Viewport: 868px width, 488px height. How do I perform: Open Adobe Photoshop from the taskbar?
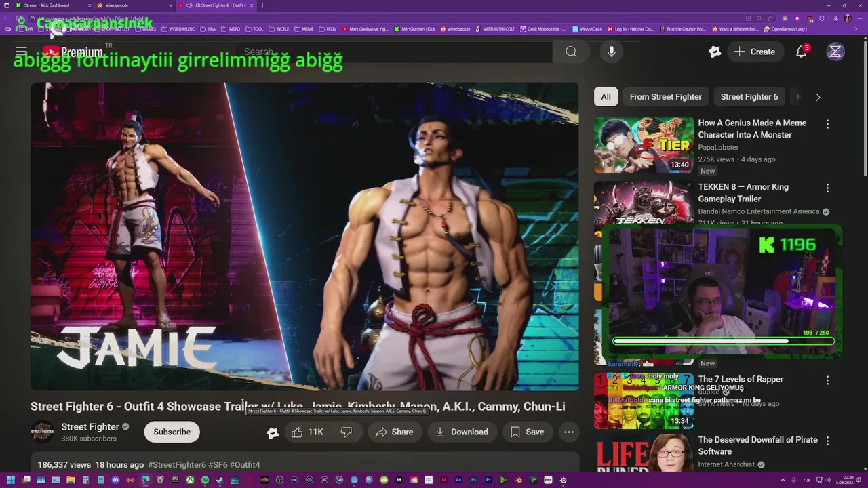[x=474, y=480]
